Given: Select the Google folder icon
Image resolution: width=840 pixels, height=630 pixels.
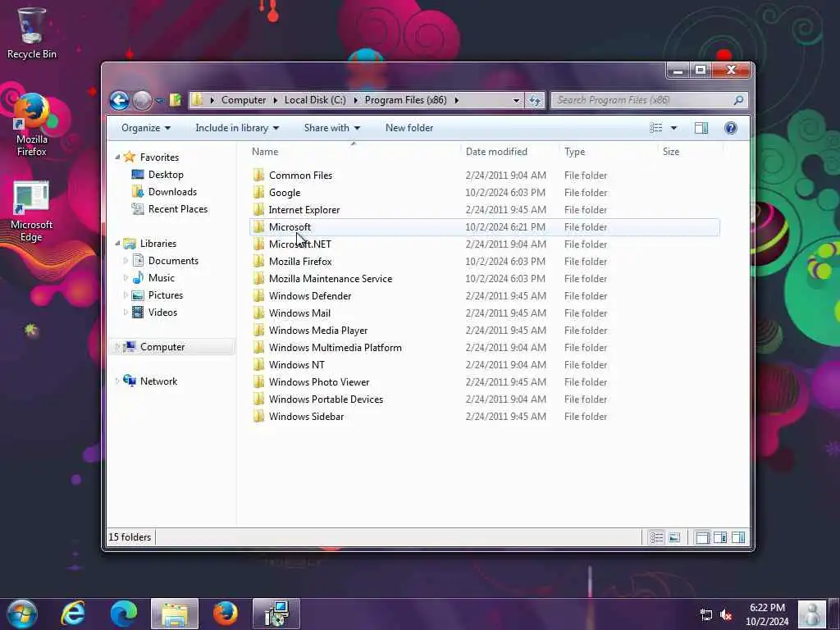Looking at the screenshot, I should pos(258,192).
